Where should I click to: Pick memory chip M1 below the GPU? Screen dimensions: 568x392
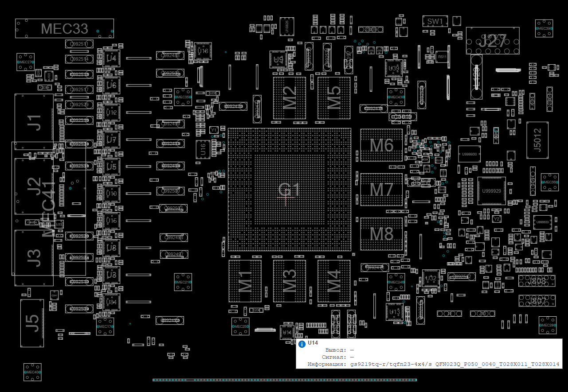coord(245,281)
